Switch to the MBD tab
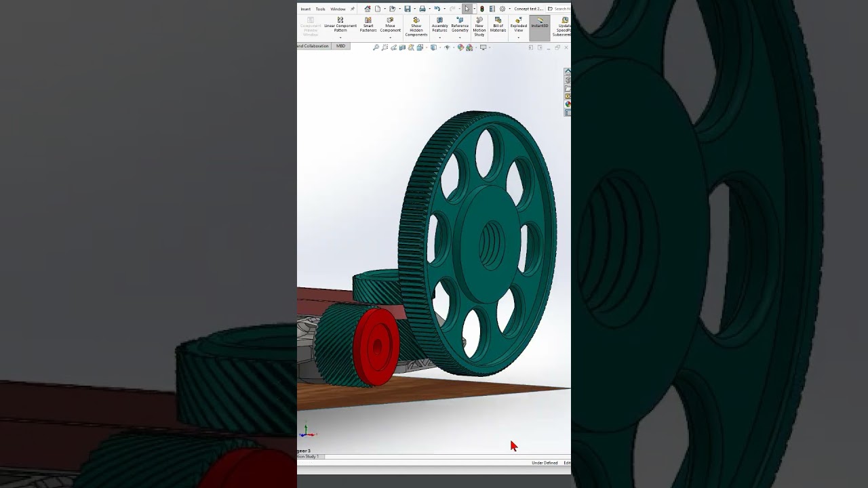Viewport: 868px width, 488px height. [x=340, y=46]
